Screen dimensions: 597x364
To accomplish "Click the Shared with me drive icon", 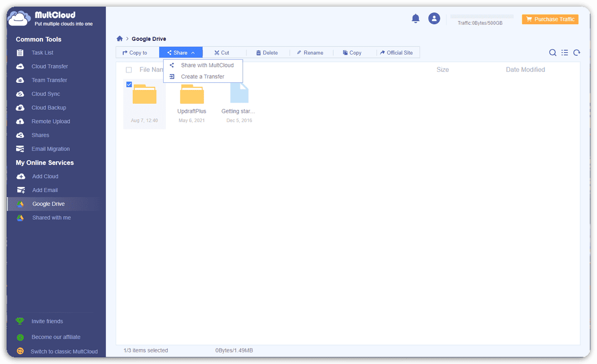I will (x=20, y=218).
